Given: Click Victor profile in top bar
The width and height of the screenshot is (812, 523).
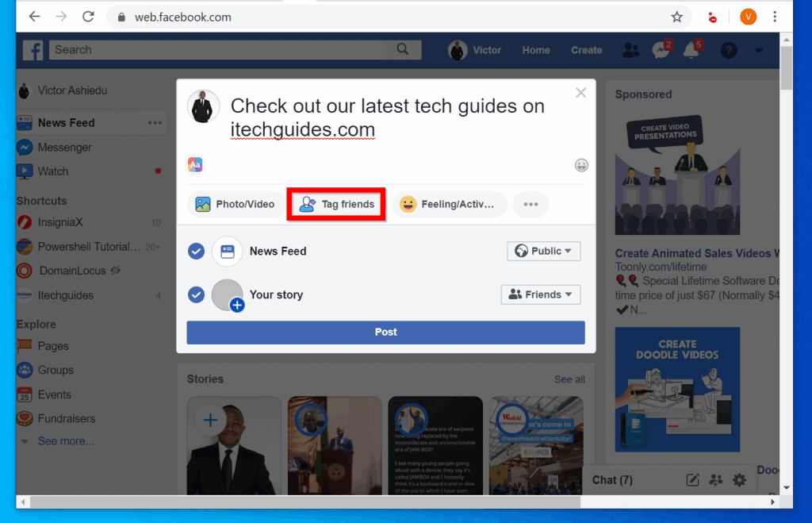Looking at the screenshot, I should [x=475, y=50].
